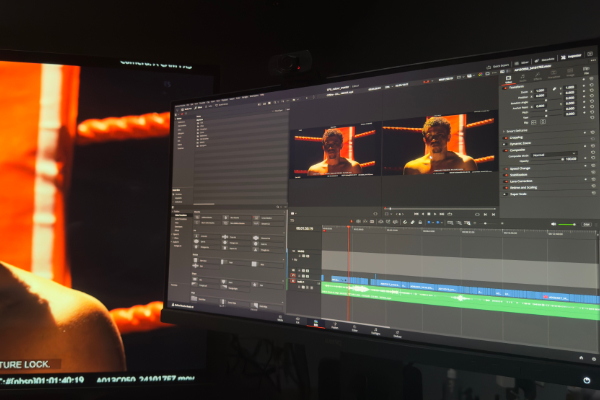600x400 pixels.
Task: Open the Video tab in Inspector
Action: (x=509, y=79)
